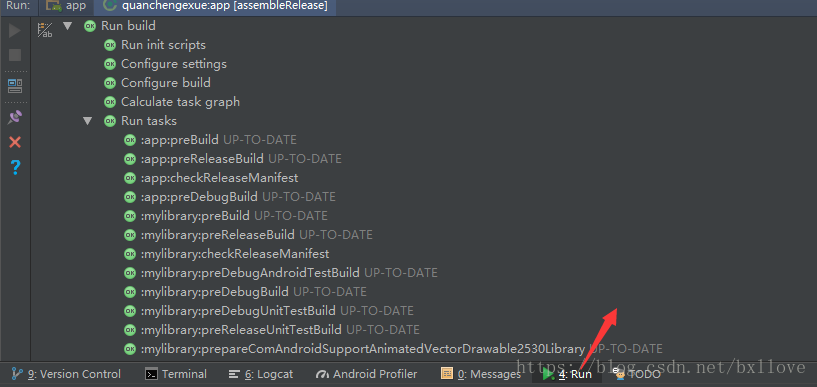Open the Logcat tool window
The width and height of the screenshot is (817, 387).
pyautogui.click(x=261, y=374)
